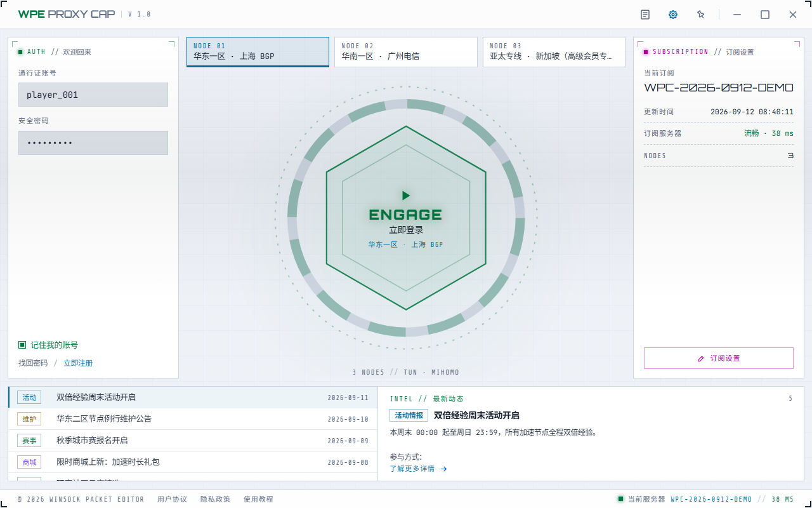Open 使用教程 footer link
812x508 pixels.
tap(258, 499)
